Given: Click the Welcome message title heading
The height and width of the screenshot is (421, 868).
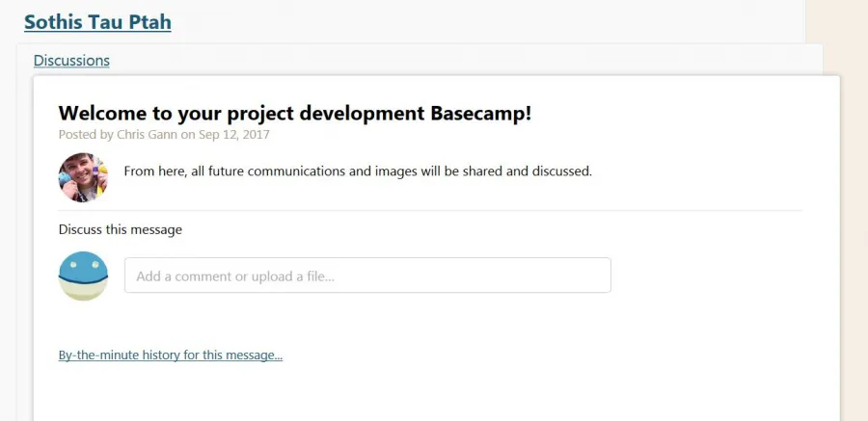Looking at the screenshot, I should pos(294,113).
